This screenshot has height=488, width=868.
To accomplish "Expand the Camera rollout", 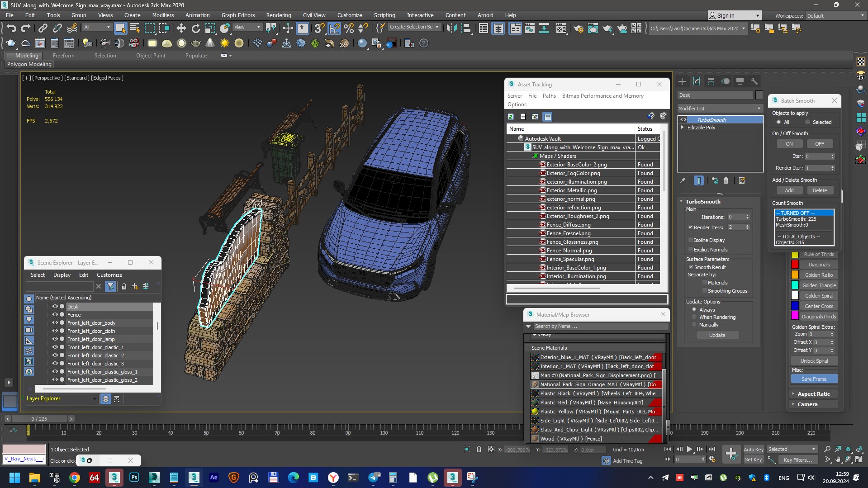I will (793, 404).
